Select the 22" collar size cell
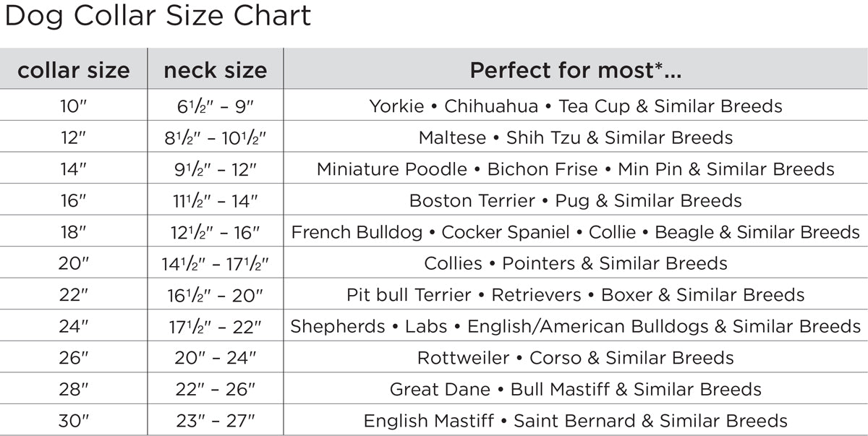The width and height of the screenshot is (868, 436). tap(73, 295)
